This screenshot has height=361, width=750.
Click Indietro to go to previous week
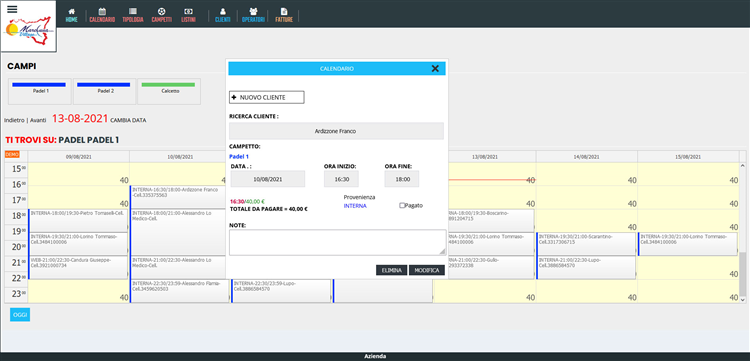tap(14, 120)
